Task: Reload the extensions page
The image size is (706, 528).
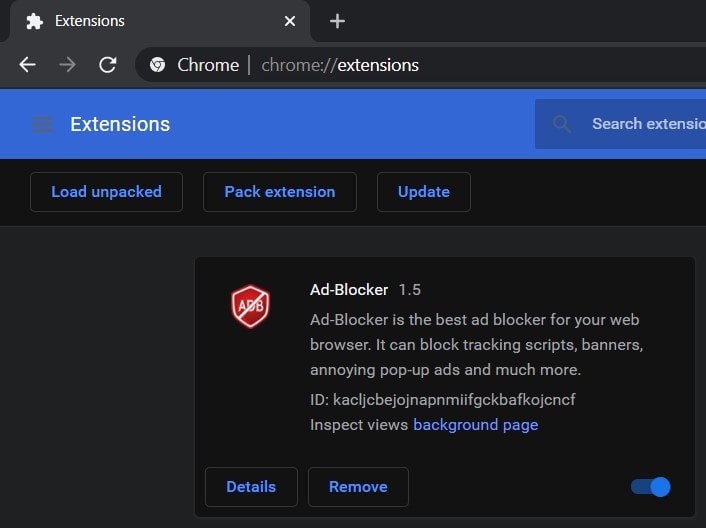Action: tap(108, 65)
